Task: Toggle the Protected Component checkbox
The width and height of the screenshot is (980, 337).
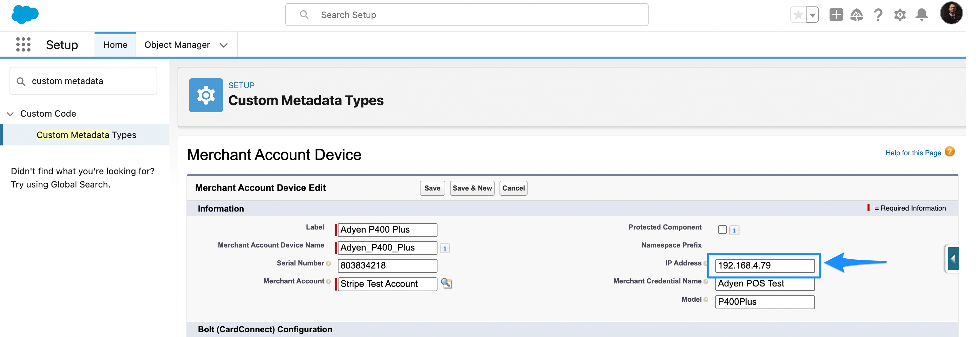Action: [722, 230]
